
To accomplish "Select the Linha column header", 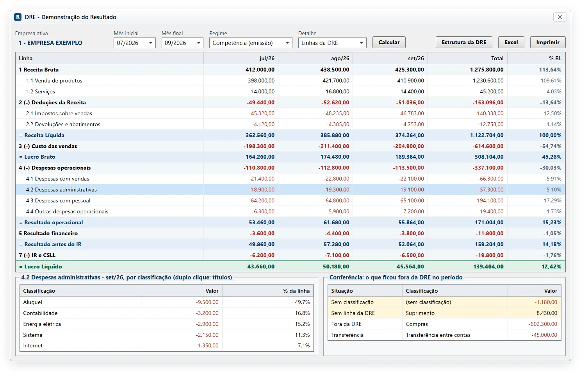I will [110, 58].
